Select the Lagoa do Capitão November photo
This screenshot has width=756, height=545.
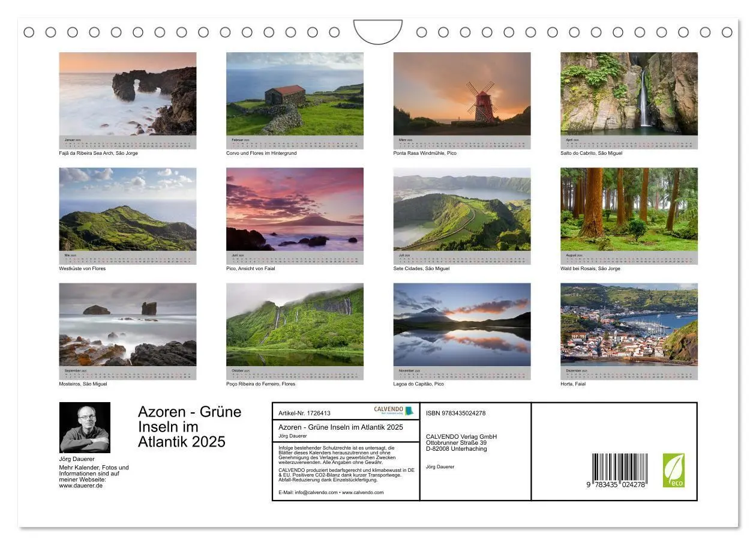pyautogui.click(x=462, y=325)
